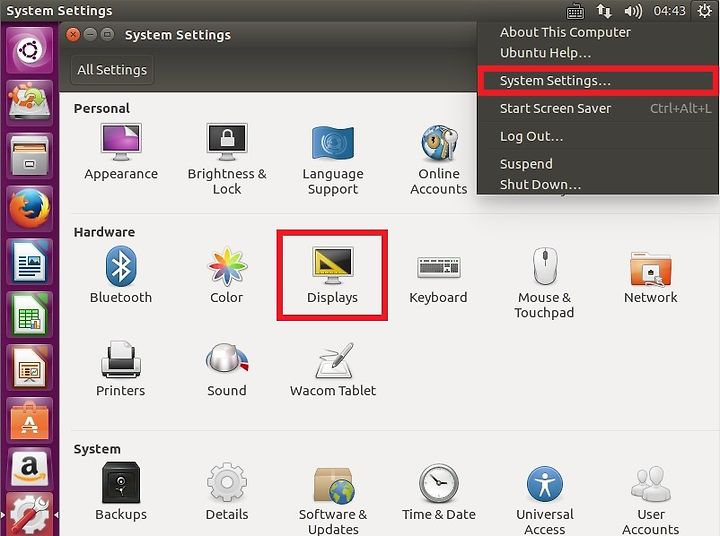The image size is (720, 536).
Task: Select Log Out... from the menu
Action: (597, 136)
